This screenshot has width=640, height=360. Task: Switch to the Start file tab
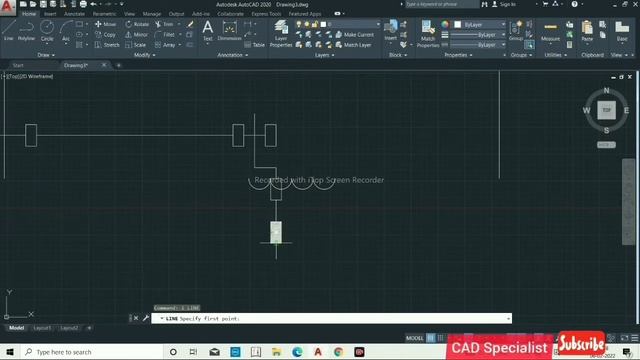coord(18,65)
